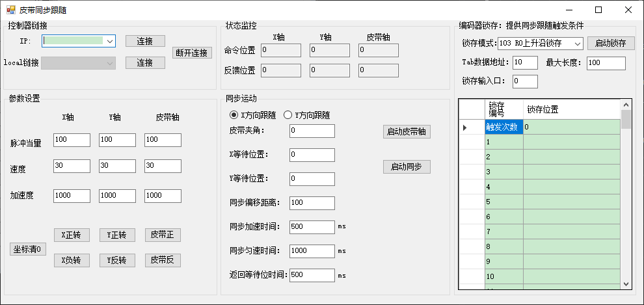Select the X方向跟随 radio button
Screen dimensions: 644x305
pos(234,115)
